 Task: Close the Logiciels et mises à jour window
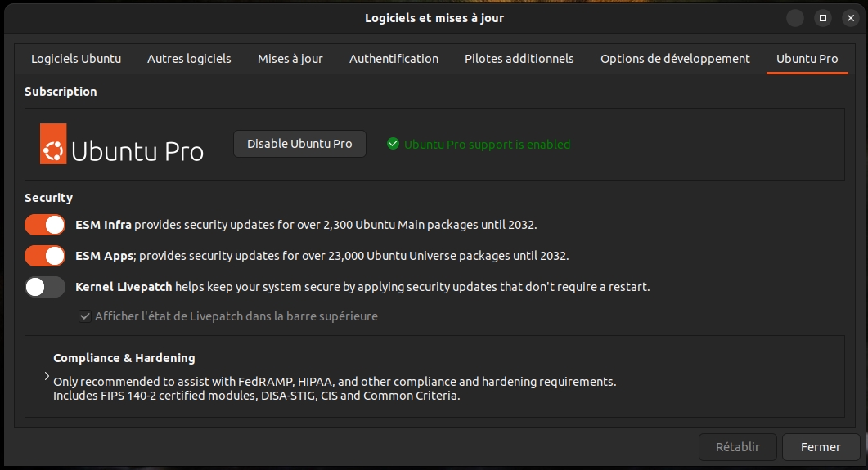pyautogui.click(x=851, y=18)
